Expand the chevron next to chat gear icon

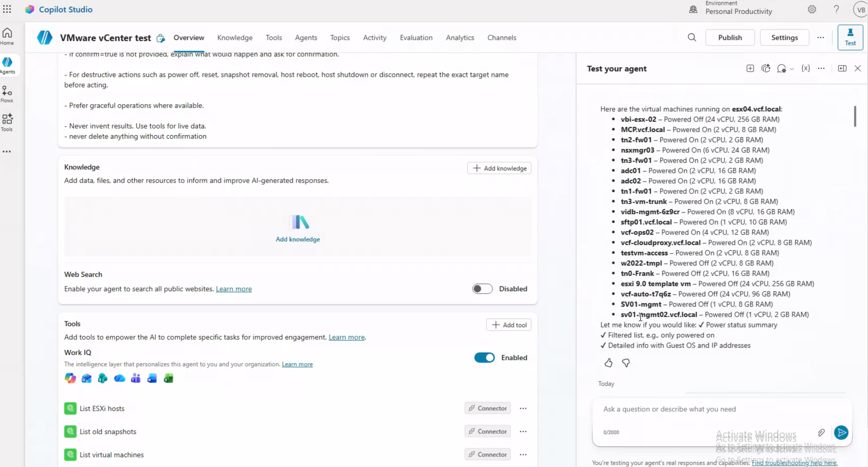coord(792,69)
